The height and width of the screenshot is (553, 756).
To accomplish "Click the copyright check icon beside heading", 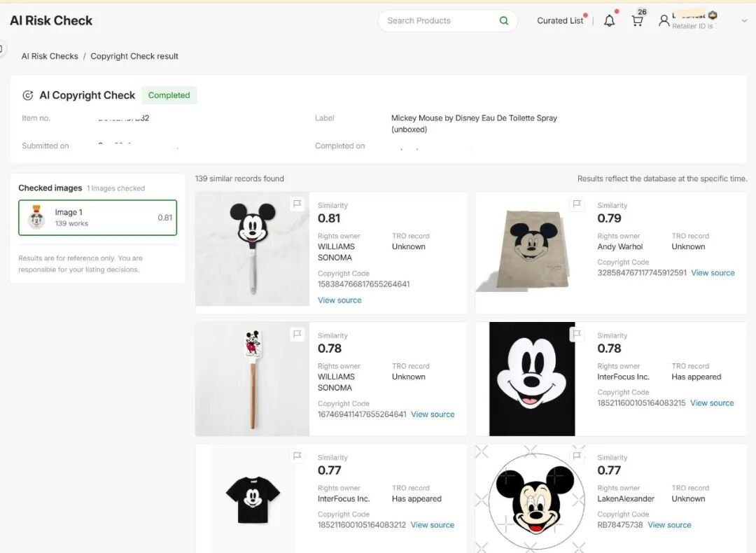I will 28,95.
